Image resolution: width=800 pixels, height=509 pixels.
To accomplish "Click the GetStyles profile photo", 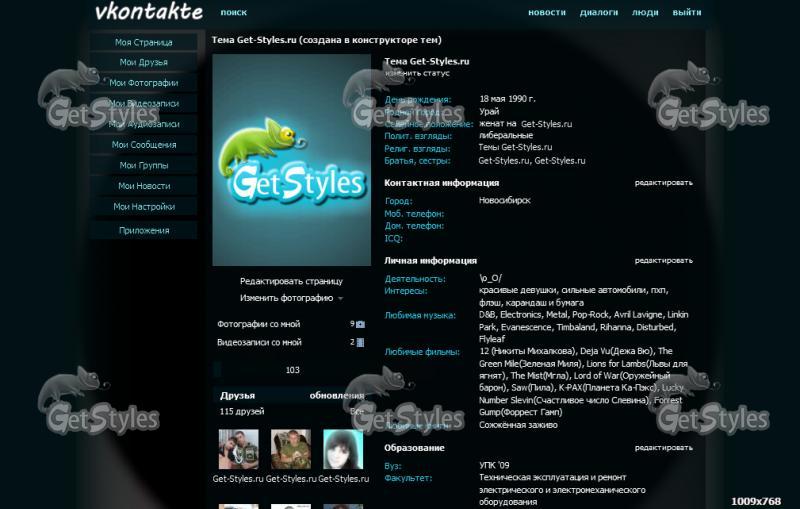I will [x=291, y=160].
